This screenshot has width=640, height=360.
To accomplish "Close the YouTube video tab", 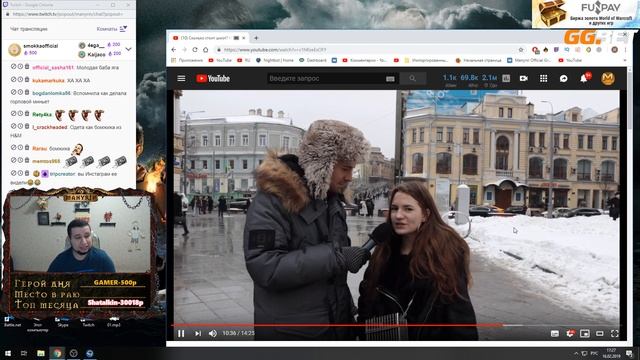I will [x=244, y=38].
